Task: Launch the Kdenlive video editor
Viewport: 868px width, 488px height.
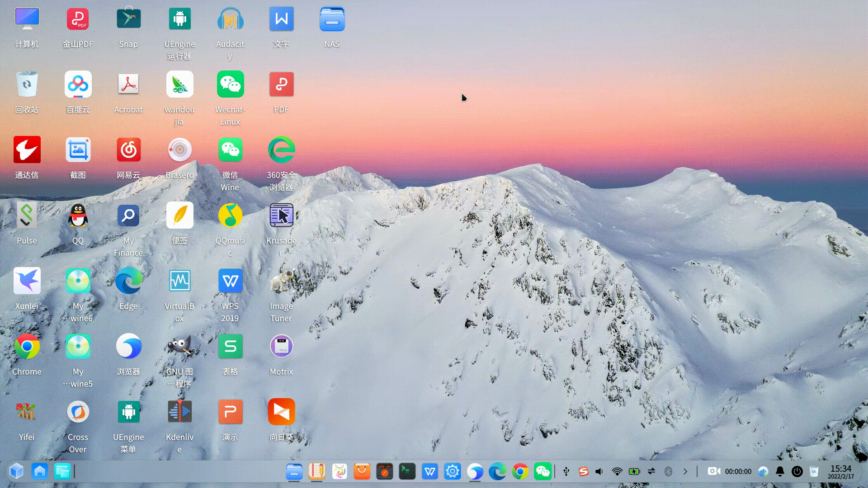Action: coord(179,412)
